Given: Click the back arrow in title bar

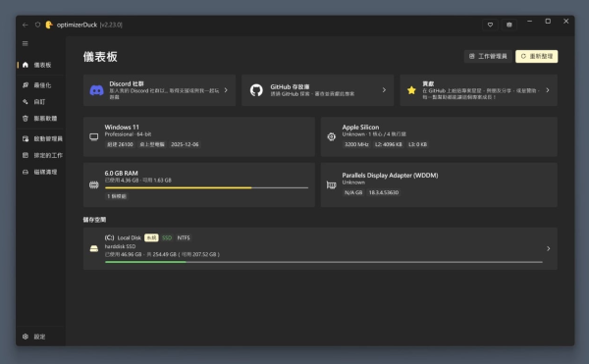Looking at the screenshot, I should coord(26,25).
